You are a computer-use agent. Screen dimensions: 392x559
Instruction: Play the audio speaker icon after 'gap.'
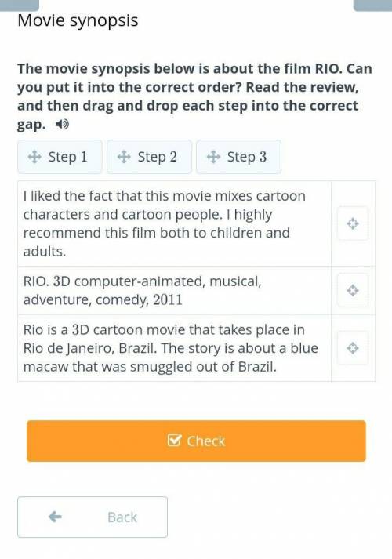63,125
